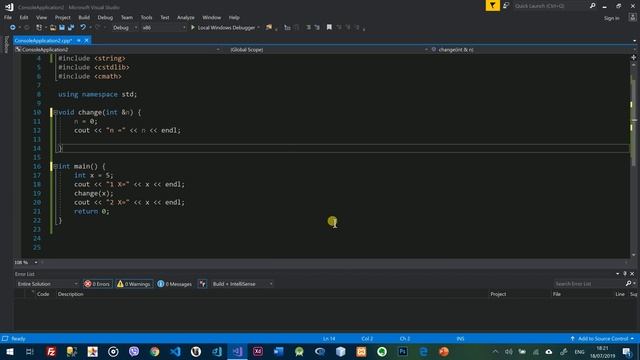Open the Window menu
This screenshot has height=360, width=640.
211,18
